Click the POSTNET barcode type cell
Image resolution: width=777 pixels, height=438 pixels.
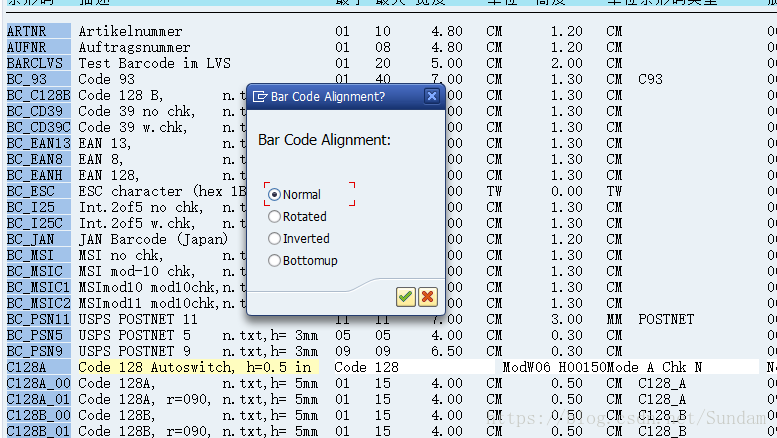(666, 319)
